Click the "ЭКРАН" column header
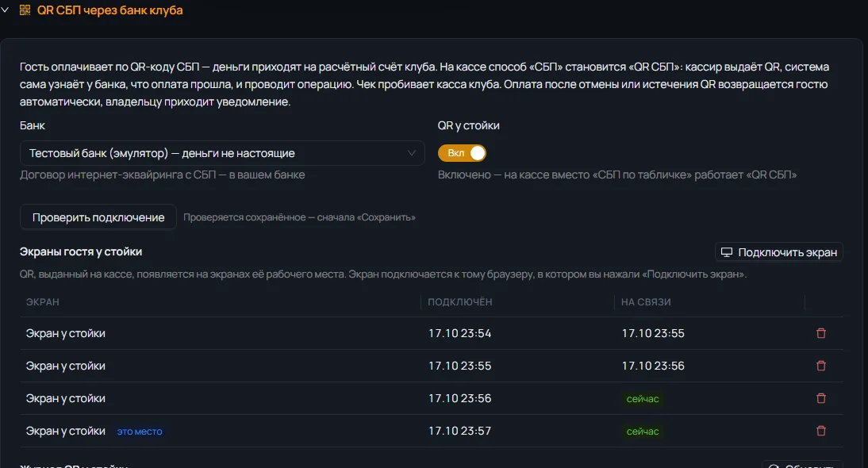This screenshot has width=868, height=468. pos(43,302)
